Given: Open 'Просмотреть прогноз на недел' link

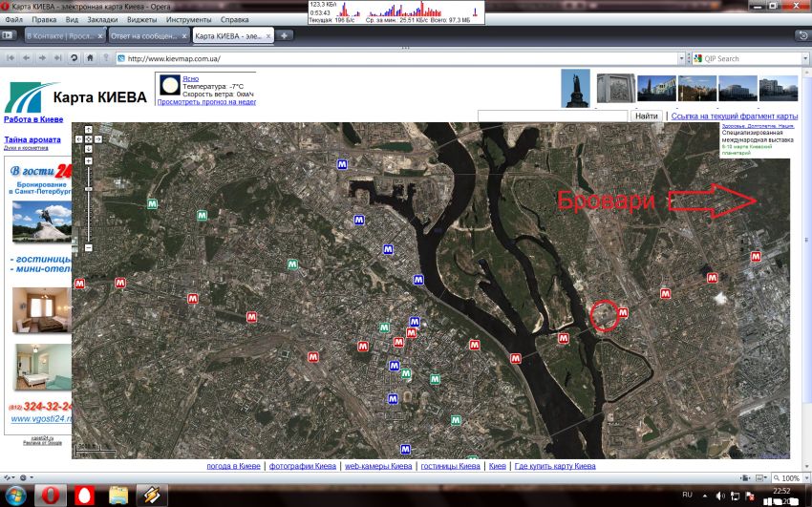Looking at the screenshot, I should (x=206, y=102).
